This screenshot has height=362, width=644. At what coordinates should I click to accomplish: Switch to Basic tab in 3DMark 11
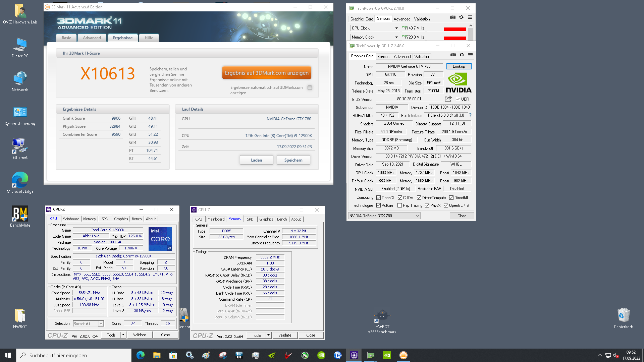[66, 38]
